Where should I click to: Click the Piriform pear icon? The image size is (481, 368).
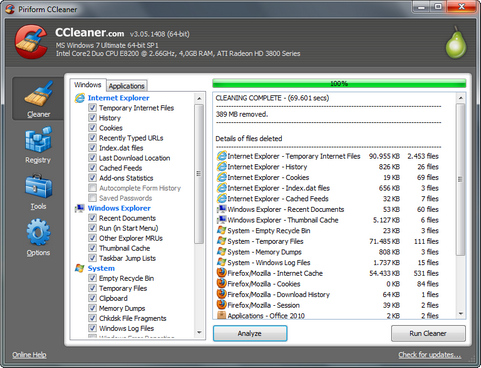click(456, 43)
